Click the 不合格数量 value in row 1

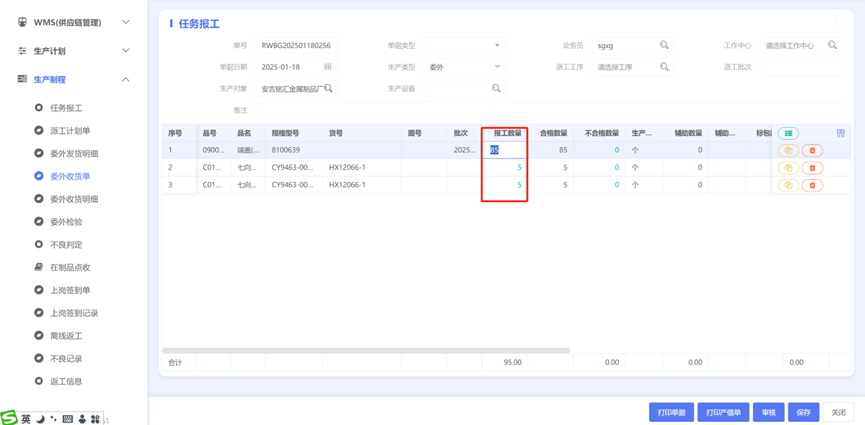click(x=617, y=150)
